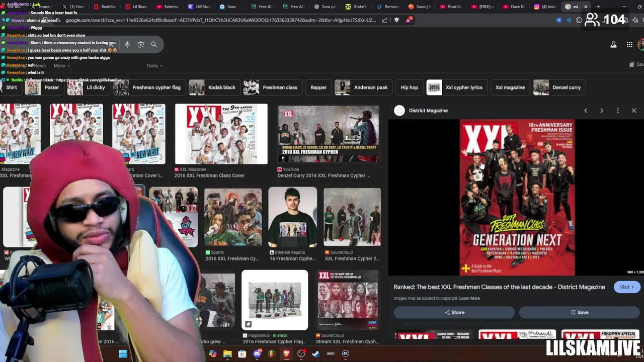Filter images by Xxl magazine chip
644x362 pixels.
(x=510, y=87)
